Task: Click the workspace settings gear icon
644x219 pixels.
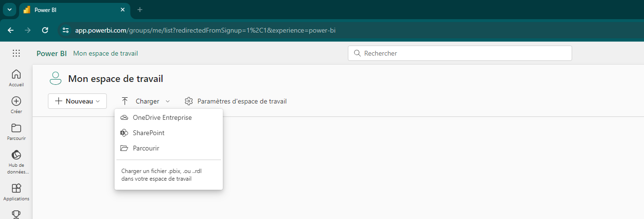Action: pyautogui.click(x=189, y=101)
